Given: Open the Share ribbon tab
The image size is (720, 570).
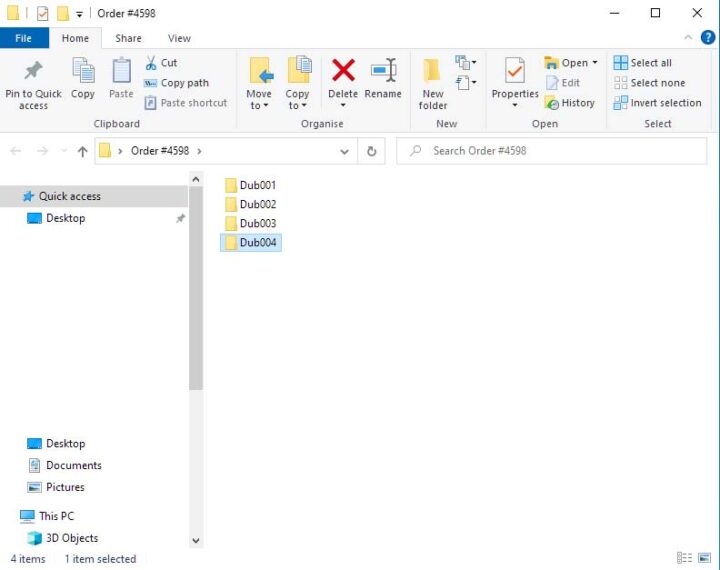Looking at the screenshot, I should (128, 38).
